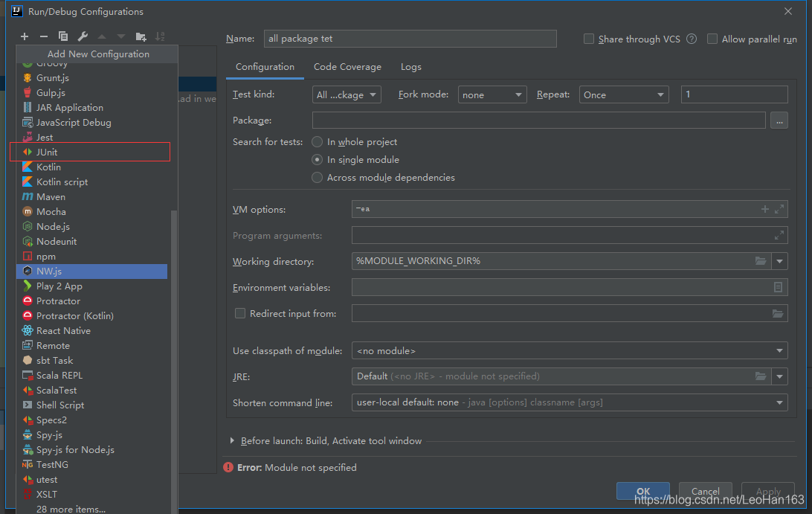Open Working directory macro dropdown arrow

click(x=779, y=261)
